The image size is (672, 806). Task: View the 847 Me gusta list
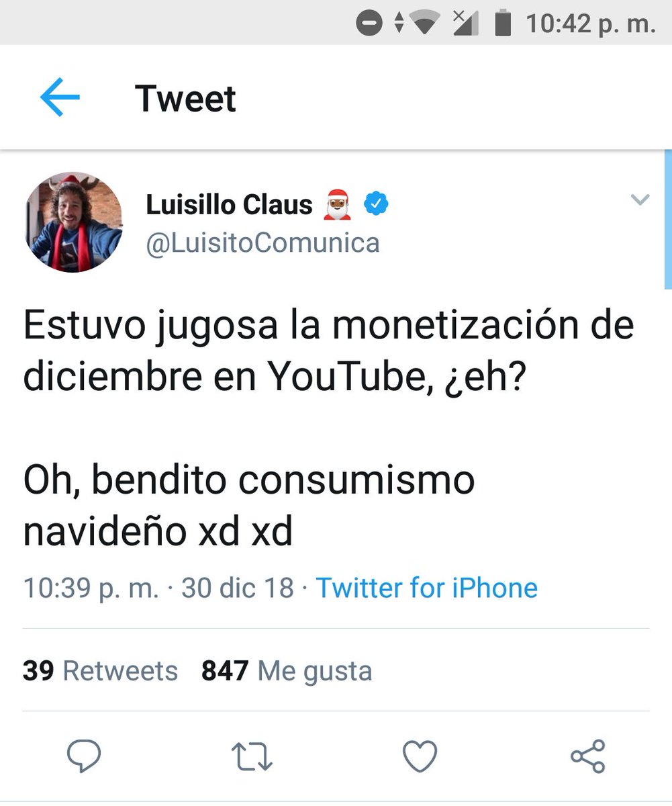coord(287,670)
